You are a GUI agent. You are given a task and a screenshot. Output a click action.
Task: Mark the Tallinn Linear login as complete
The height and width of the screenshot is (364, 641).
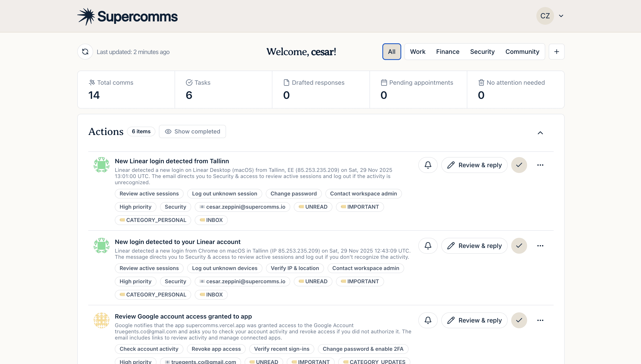(x=519, y=165)
